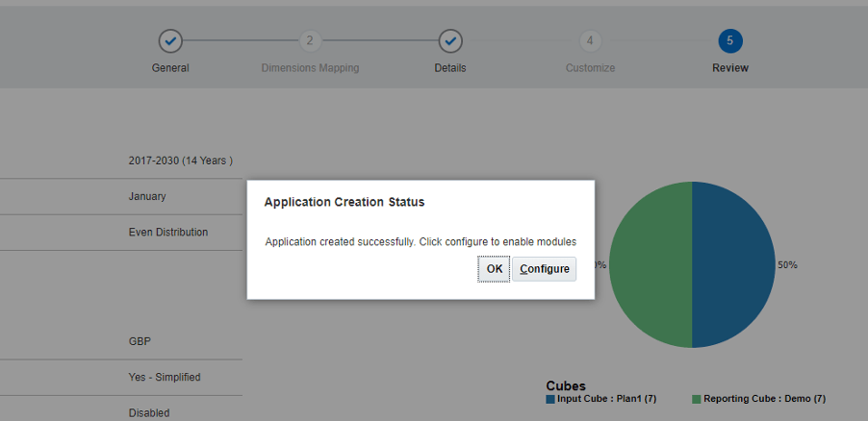Click the green Reporting Cube legend swatch
The width and height of the screenshot is (868, 421).
[697, 399]
